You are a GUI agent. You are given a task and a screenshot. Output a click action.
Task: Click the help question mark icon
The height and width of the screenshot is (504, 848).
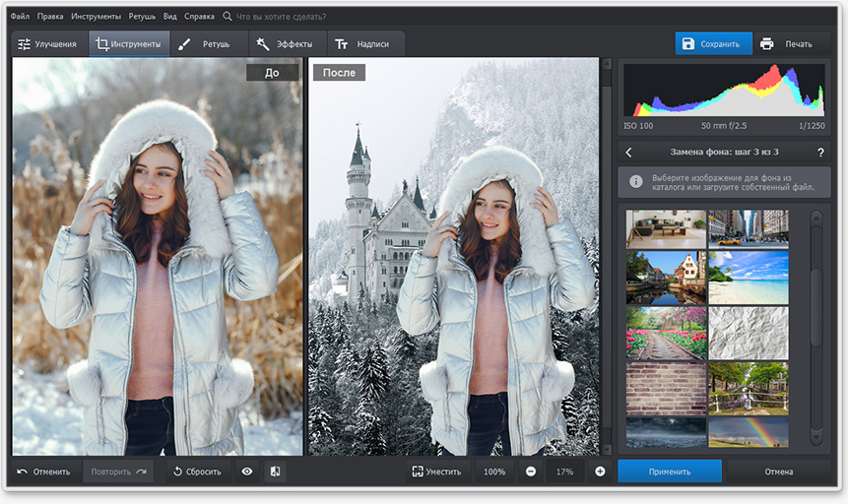pos(819,153)
